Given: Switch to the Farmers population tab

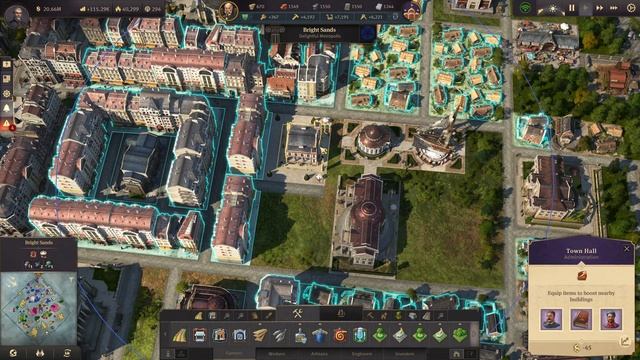Looking at the screenshot, I should tap(234, 354).
